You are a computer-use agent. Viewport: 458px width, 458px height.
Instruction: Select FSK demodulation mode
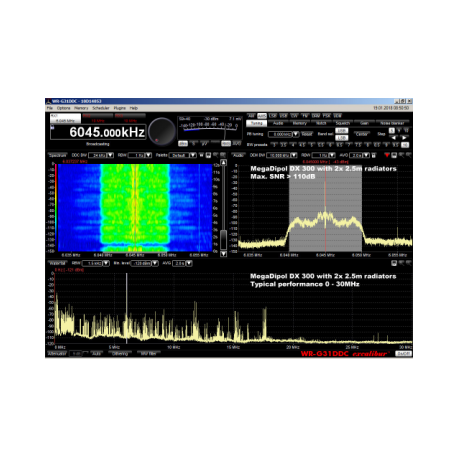(326, 116)
